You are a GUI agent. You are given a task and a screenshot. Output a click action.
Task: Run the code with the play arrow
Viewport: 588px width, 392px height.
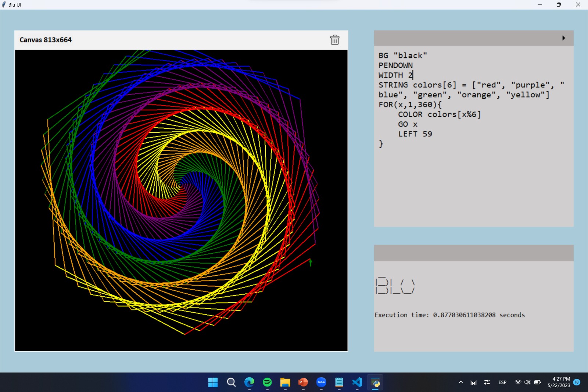tap(563, 38)
